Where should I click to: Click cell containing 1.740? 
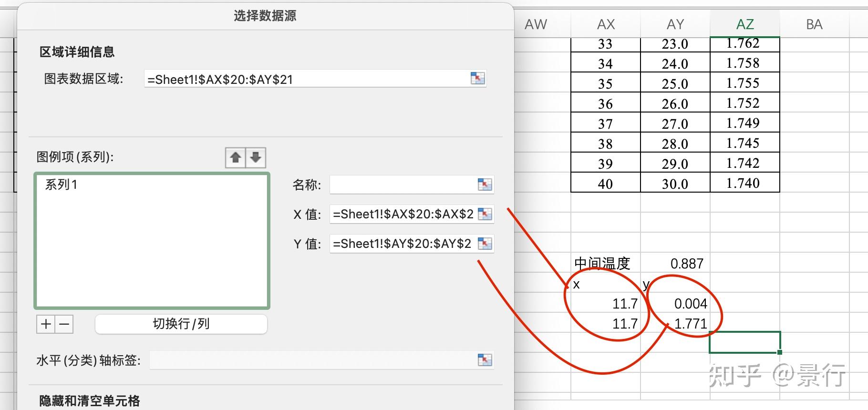(x=745, y=183)
